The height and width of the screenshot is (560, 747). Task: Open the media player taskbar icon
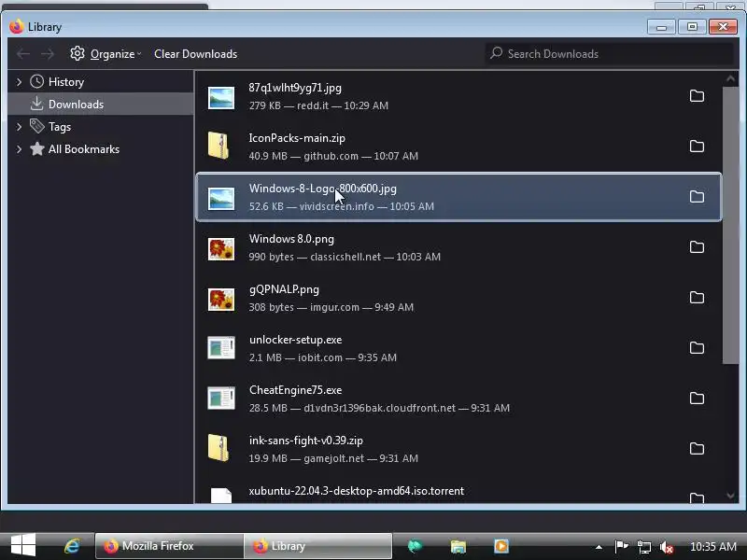pos(501,546)
